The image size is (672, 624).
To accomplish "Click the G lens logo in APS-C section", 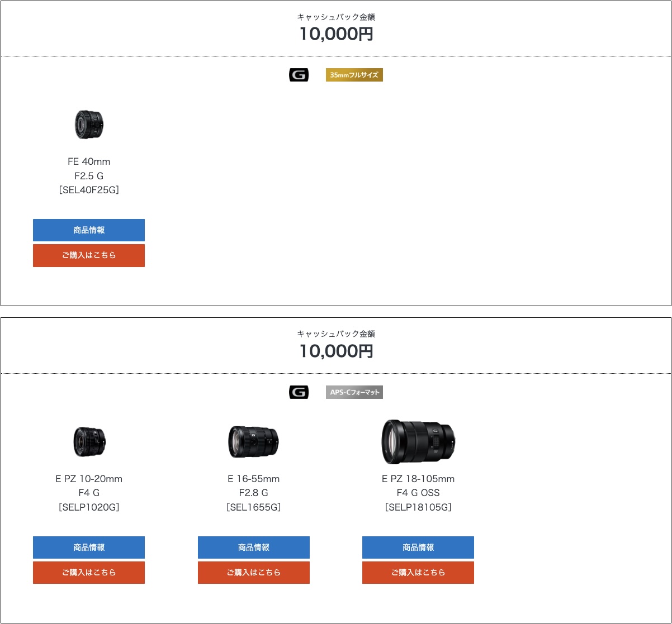I will 299,392.
